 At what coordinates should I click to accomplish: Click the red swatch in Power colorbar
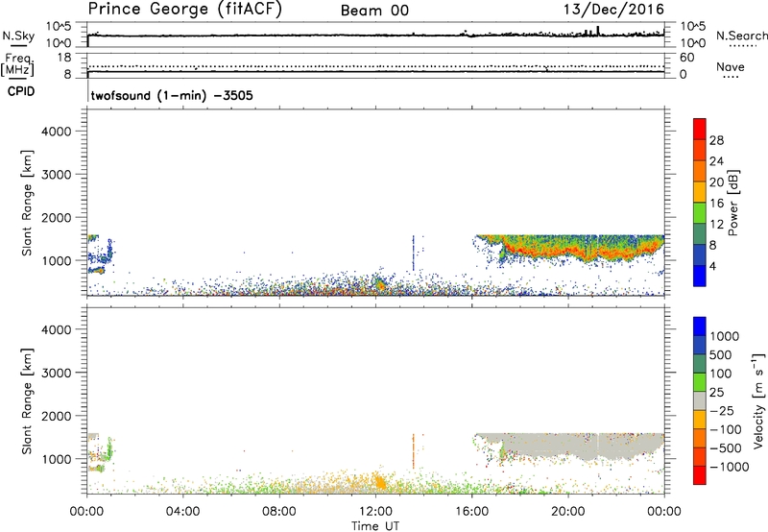(x=700, y=127)
